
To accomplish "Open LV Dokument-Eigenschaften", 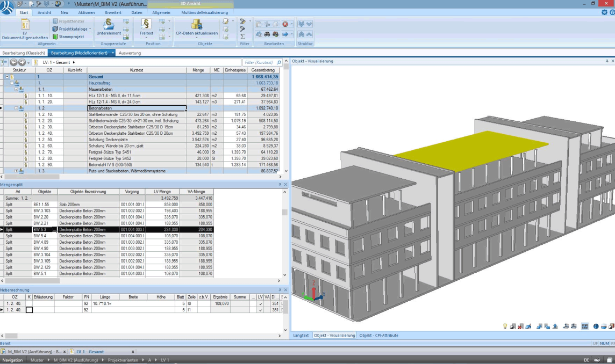I will tap(25, 29).
